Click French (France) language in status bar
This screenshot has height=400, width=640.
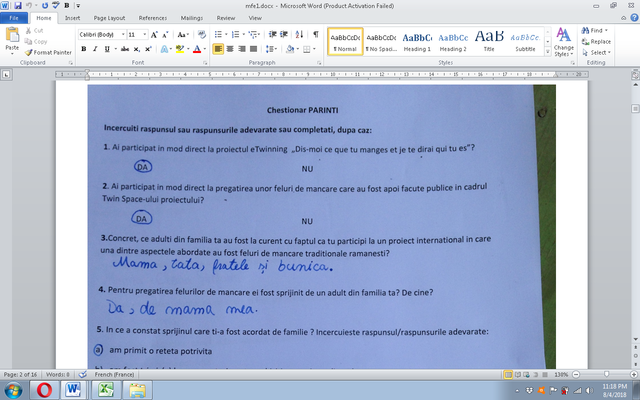coord(114,374)
